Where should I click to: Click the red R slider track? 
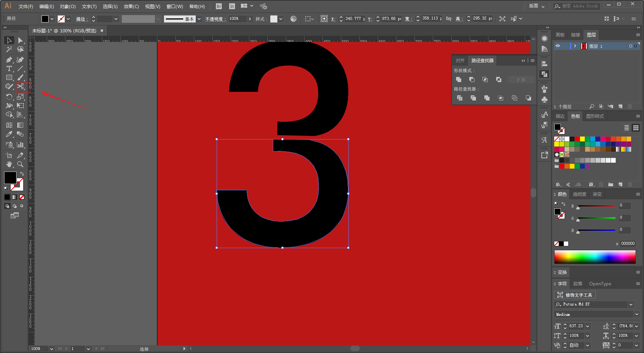pos(597,206)
